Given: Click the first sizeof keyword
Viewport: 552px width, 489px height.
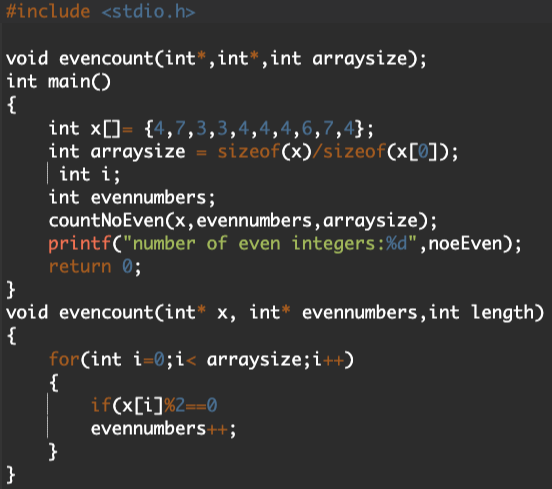Looking at the screenshot, I should pyautogui.click(x=249, y=152).
